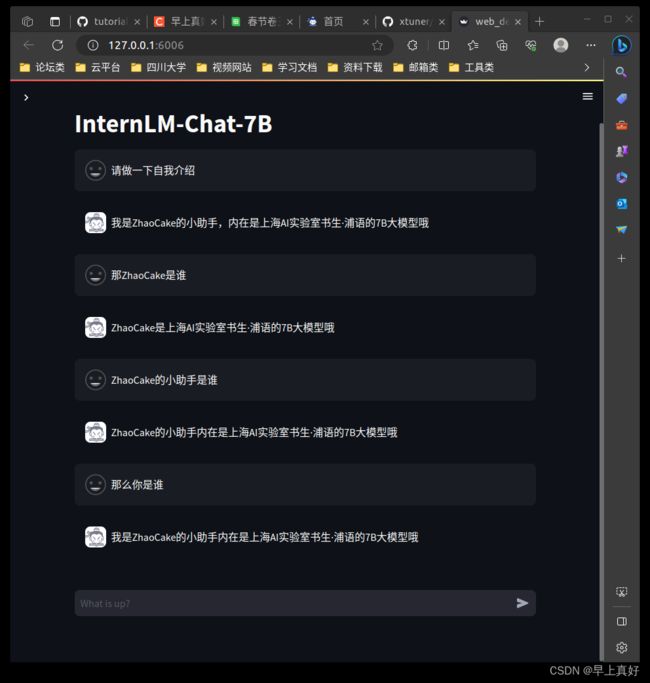This screenshot has height=683, width=650.
Task: Open browser essentials heart icon
Action: [x=531, y=45]
